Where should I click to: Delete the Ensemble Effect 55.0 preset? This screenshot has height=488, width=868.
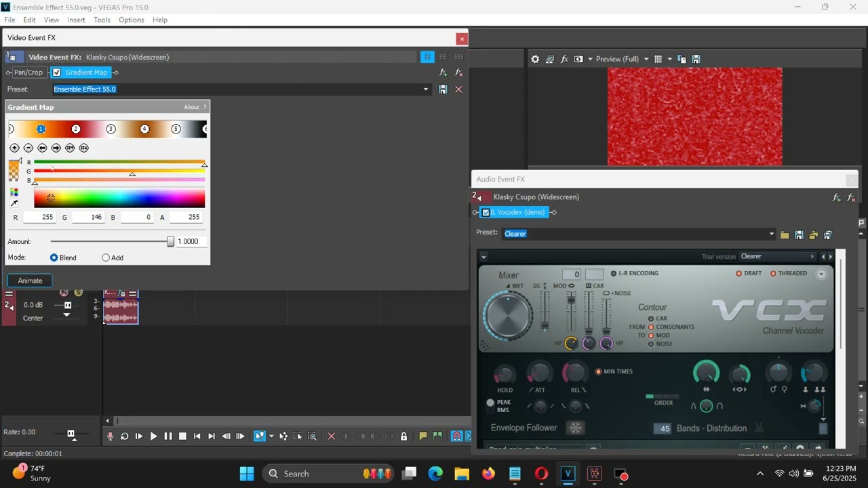tap(458, 89)
